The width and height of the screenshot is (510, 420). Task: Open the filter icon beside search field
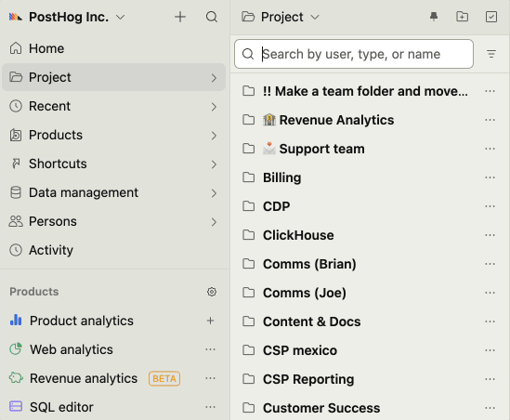tap(491, 54)
